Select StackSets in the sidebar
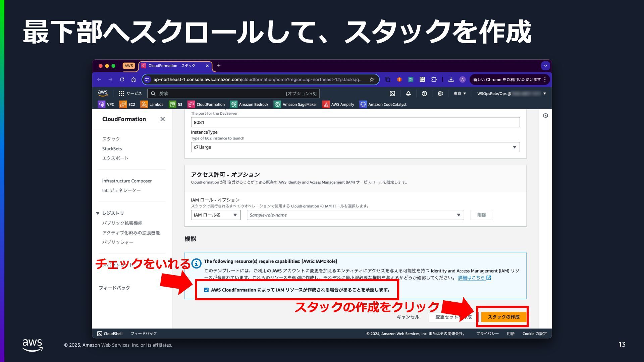Screen dimensions: 644x362 [112, 148]
